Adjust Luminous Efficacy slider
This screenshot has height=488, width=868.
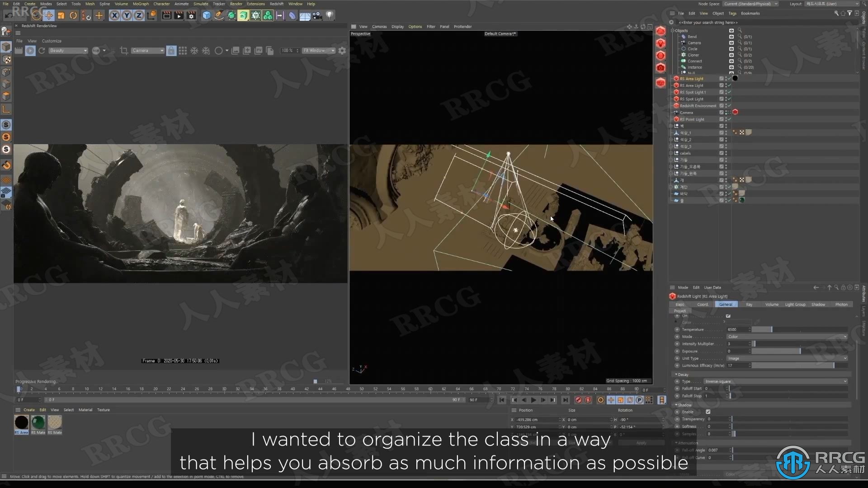point(800,366)
